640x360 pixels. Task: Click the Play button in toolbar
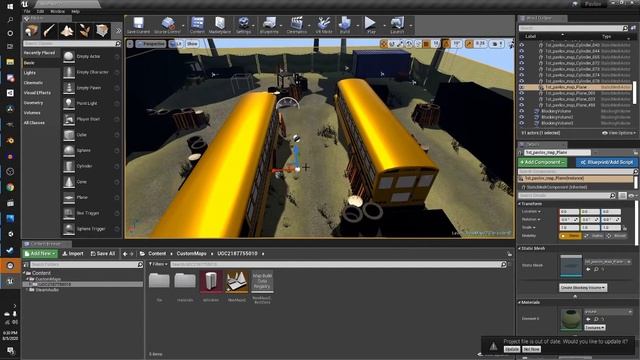click(x=371, y=23)
